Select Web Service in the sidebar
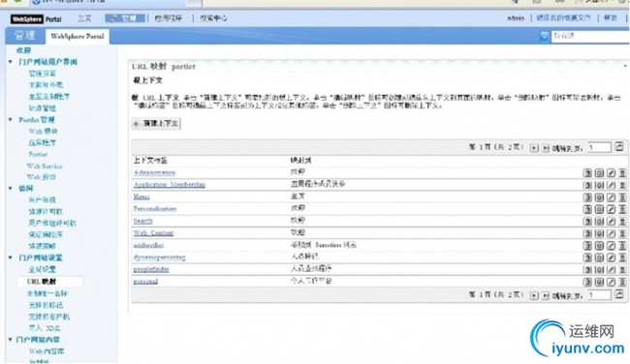 coord(45,166)
